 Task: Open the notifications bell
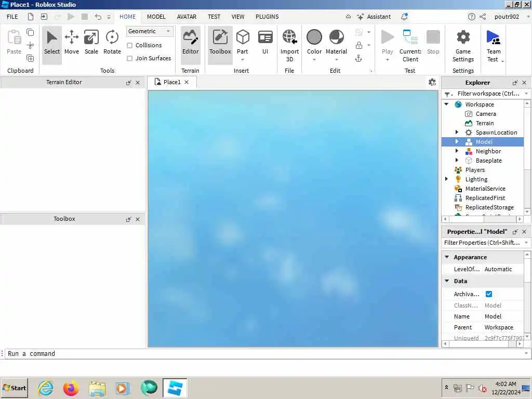pyautogui.click(x=404, y=17)
